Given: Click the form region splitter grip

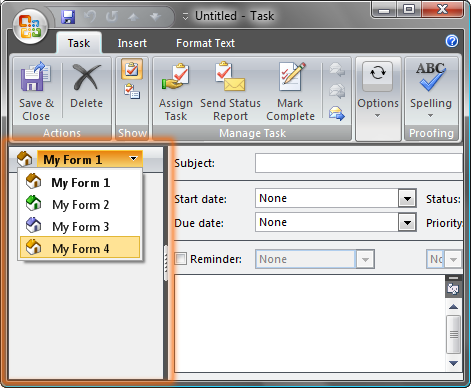Looking at the screenshot, I should [166, 263].
